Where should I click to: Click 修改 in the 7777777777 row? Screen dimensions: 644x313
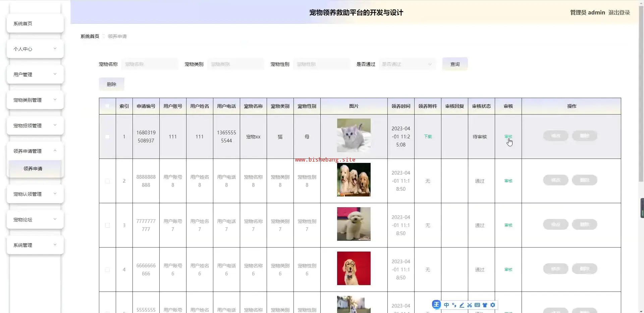point(556,224)
